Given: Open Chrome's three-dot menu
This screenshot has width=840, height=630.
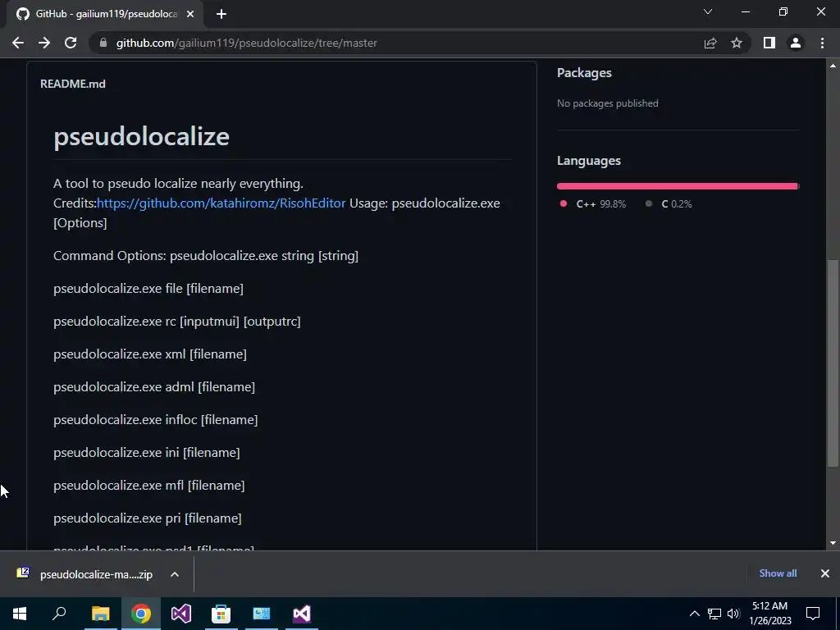Looking at the screenshot, I should tap(822, 43).
